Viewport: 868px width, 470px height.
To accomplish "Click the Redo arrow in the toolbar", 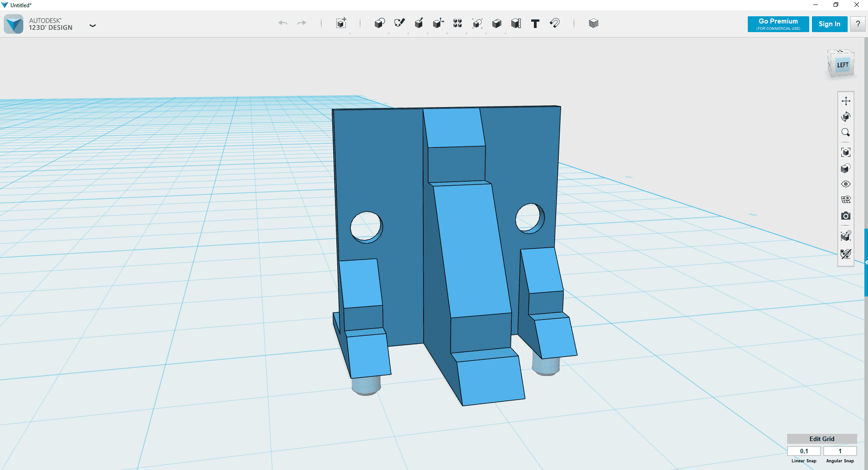I will point(302,23).
